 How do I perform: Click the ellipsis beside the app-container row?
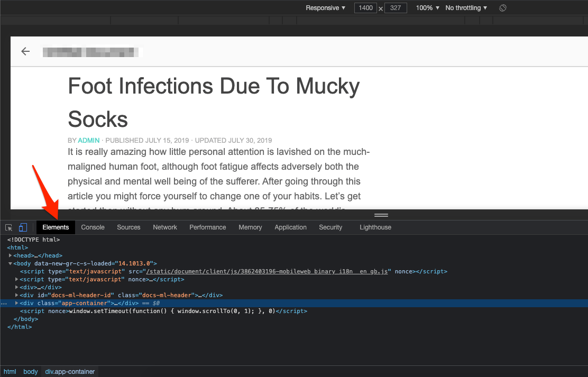(x=4, y=303)
